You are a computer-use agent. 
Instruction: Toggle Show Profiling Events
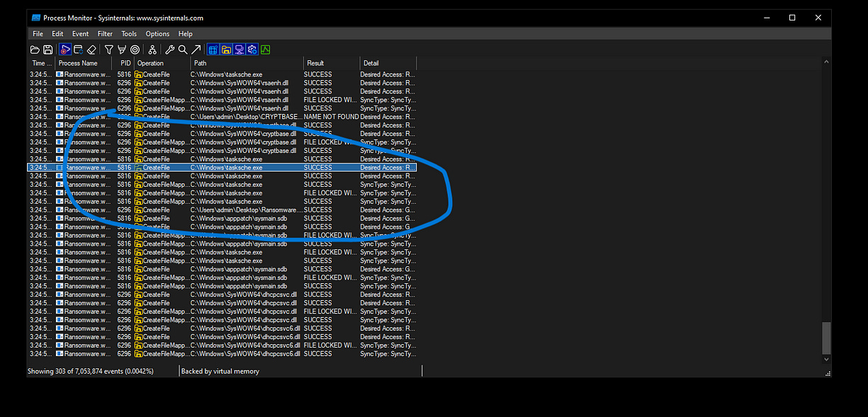coord(266,50)
